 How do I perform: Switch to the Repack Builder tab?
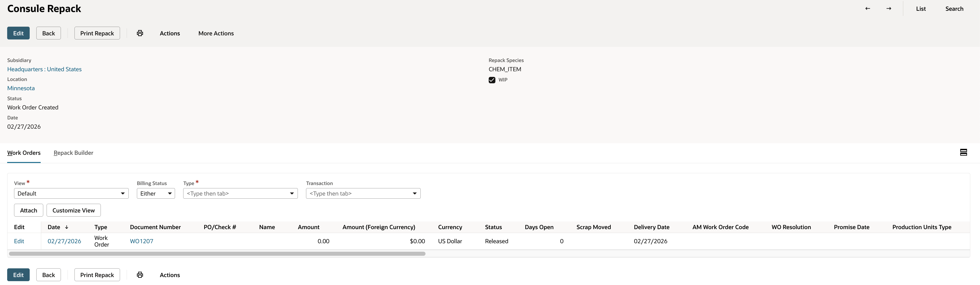(x=73, y=153)
